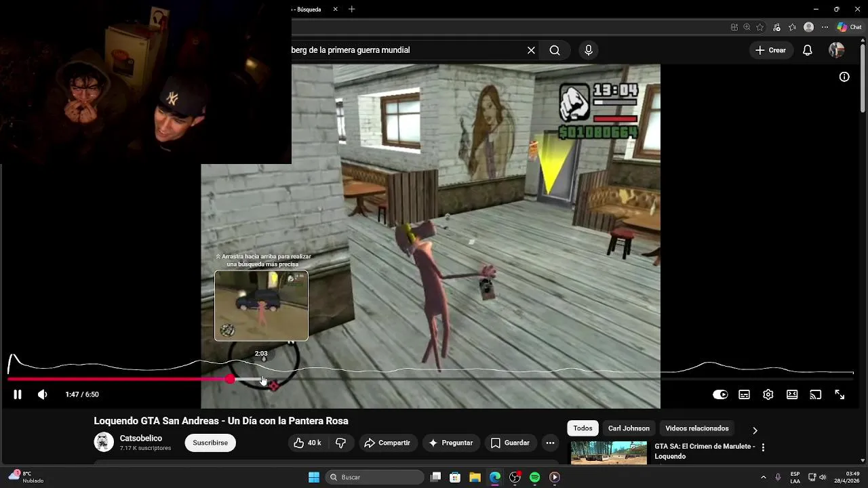
Task: Open Task View in the taskbar
Action: point(436,477)
